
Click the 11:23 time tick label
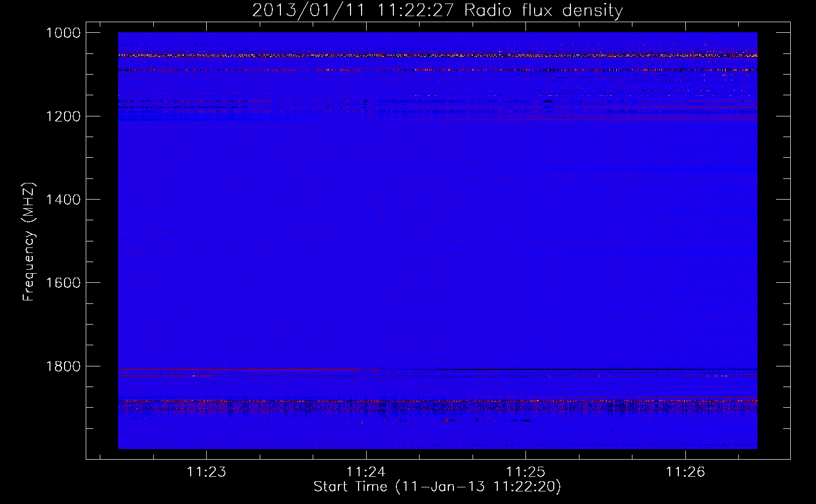(206, 472)
